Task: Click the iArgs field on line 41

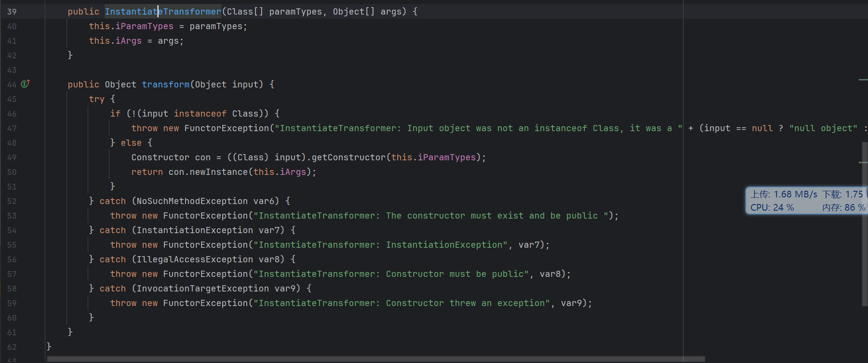Action: click(x=129, y=41)
